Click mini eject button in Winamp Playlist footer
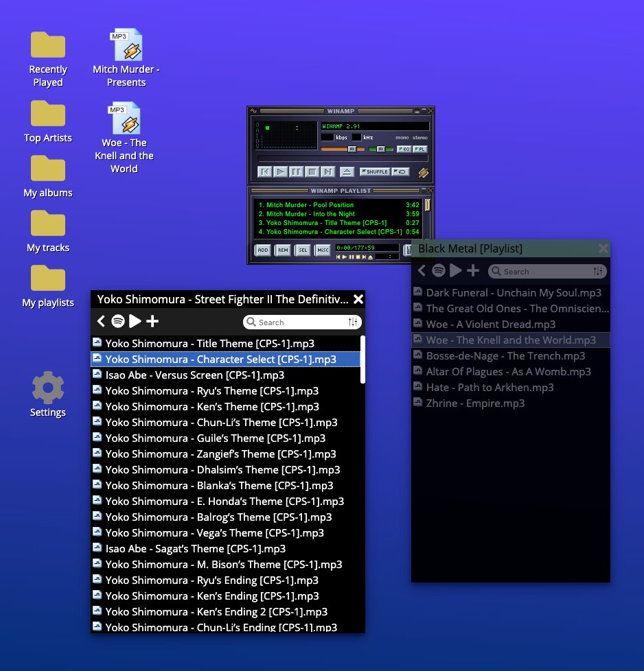 370,257
